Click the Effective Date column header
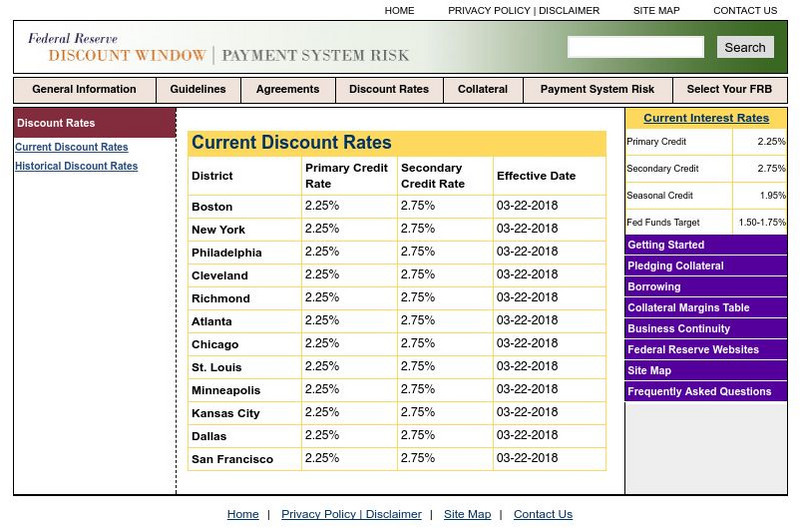800x528 pixels. coord(550,176)
